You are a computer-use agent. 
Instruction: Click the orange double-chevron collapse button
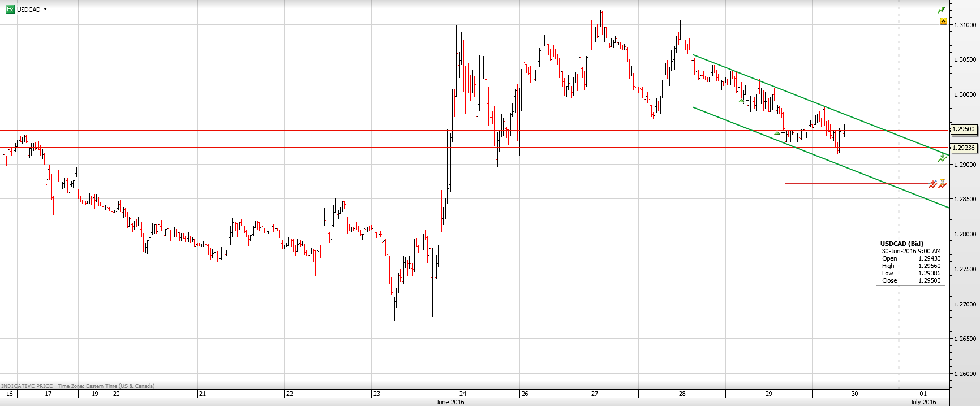point(943,21)
